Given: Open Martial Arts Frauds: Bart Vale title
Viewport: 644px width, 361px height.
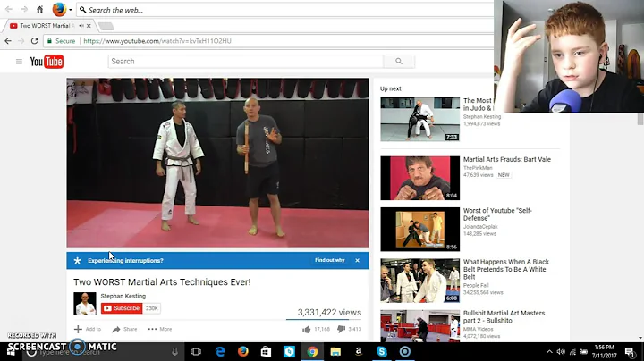Looking at the screenshot, I should point(507,160).
